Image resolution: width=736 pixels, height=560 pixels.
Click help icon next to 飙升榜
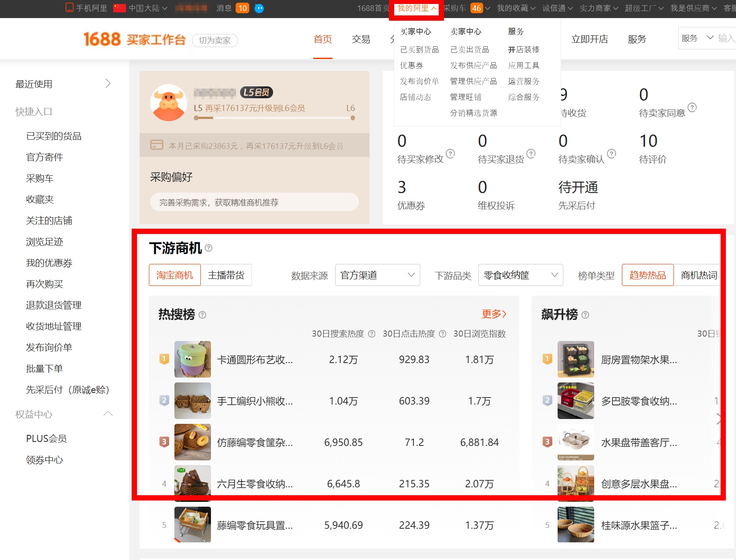(x=585, y=315)
